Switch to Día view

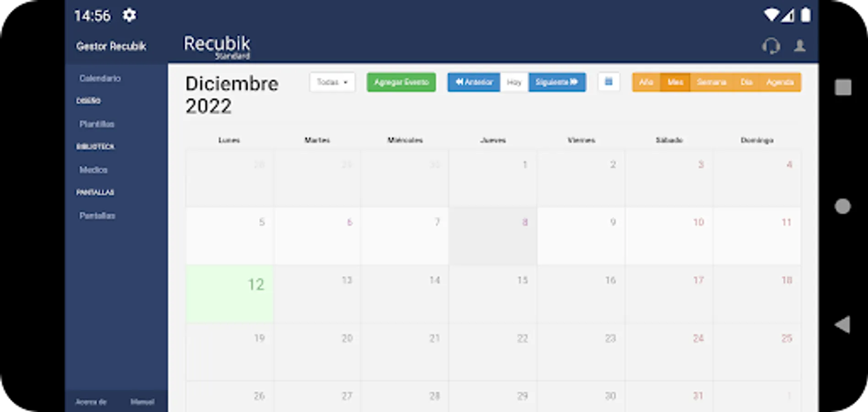(746, 82)
